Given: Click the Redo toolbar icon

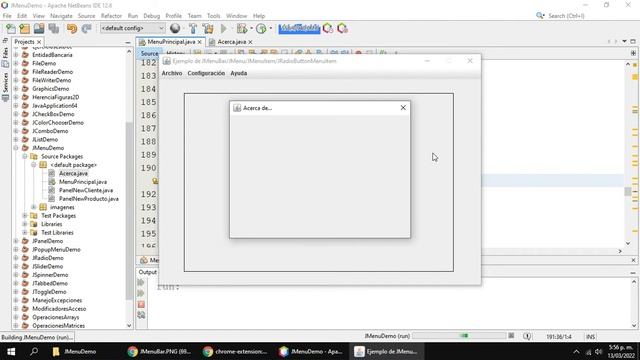Looking at the screenshot, I should 86,29.
